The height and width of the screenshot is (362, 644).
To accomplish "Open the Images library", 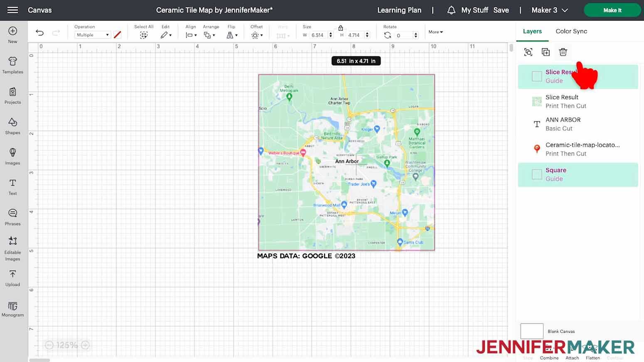I will pos(12,156).
